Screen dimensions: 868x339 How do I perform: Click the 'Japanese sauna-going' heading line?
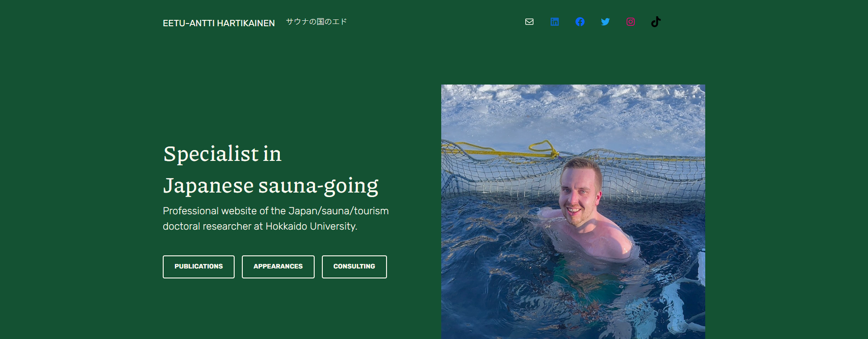(271, 186)
